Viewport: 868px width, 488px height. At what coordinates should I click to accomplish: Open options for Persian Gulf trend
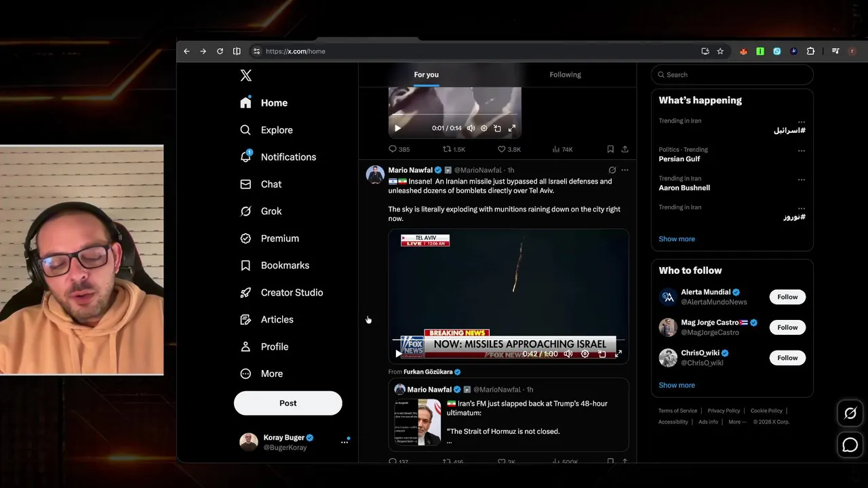click(x=802, y=150)
